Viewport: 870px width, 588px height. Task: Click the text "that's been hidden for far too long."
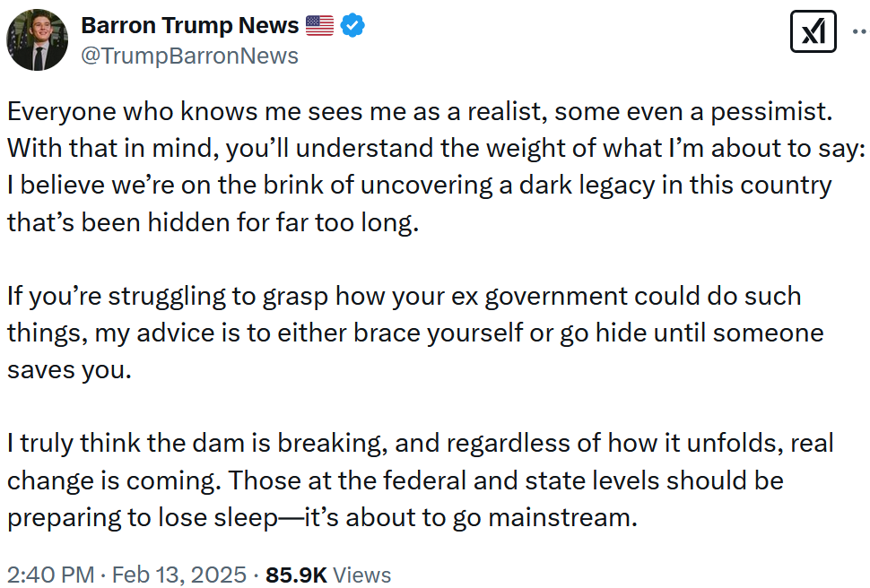[213, 222]
